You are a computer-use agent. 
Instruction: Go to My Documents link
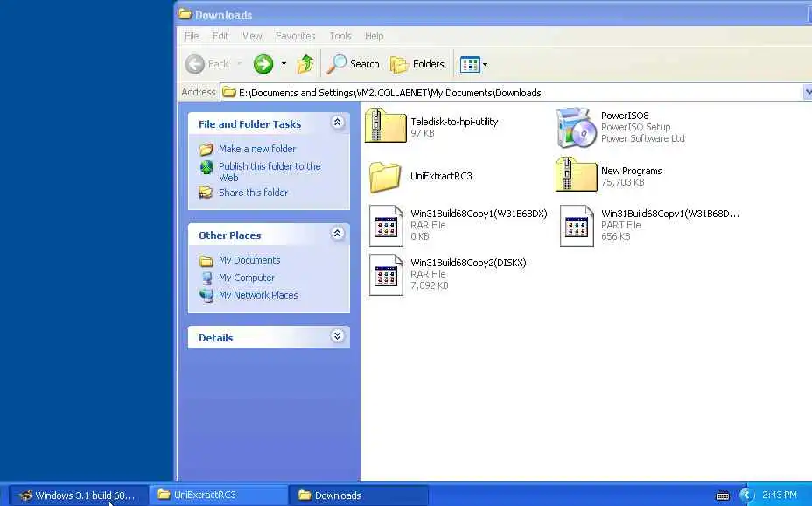[249, 260]
